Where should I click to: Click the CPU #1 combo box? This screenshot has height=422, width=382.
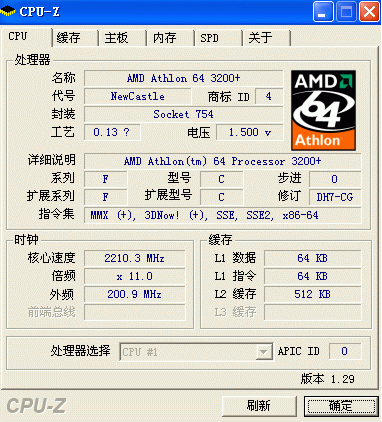(x=196, y=352)
